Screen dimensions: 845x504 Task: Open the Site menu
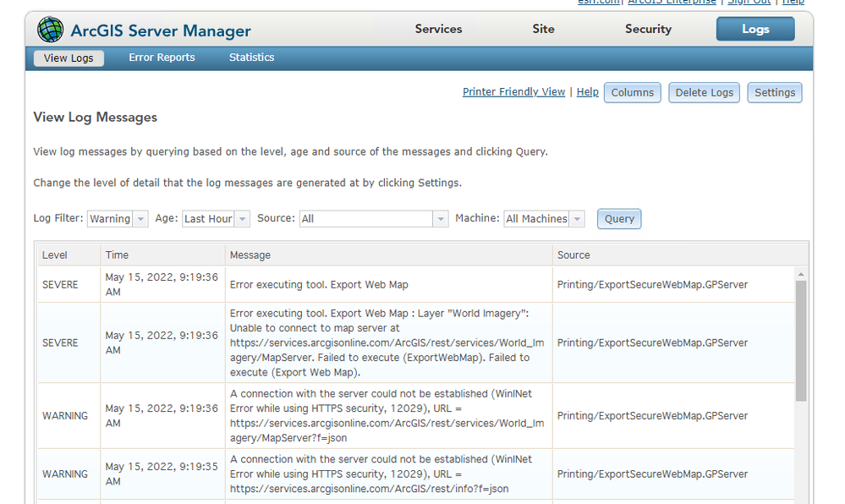coord(543,29)
